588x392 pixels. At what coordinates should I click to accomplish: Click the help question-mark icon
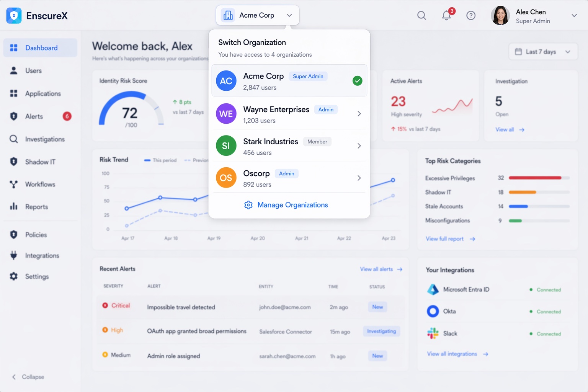click(x=471, y=15)
